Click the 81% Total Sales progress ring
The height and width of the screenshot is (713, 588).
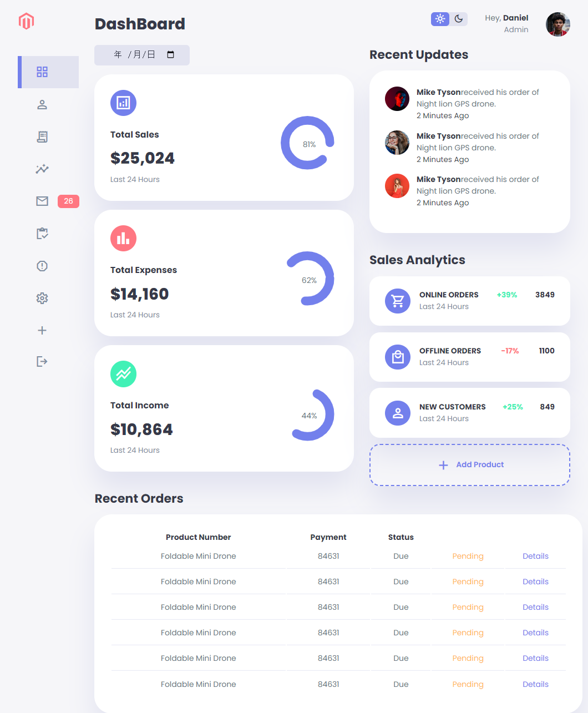tap(308, 143)
